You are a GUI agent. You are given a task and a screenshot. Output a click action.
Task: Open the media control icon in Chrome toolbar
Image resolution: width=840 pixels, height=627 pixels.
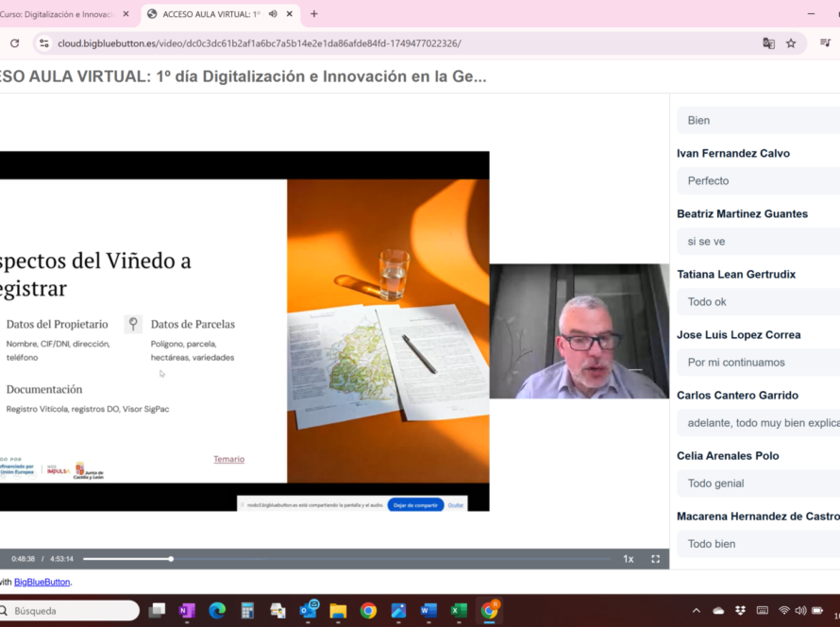coord(825,43)
